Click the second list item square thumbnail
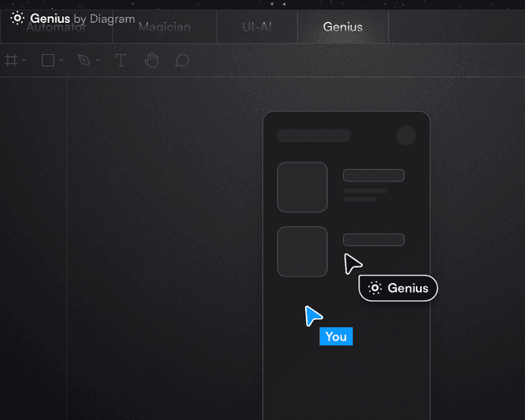525x420 pixels. [x=303, y=252]
